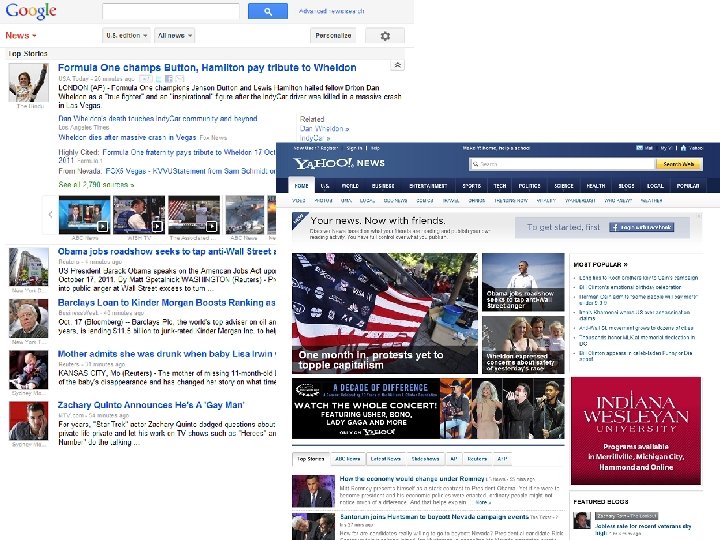Screen dimensions: 720x540
Task: Click the Yahoo Mail icon in the top bar
Action: (639, 148)
